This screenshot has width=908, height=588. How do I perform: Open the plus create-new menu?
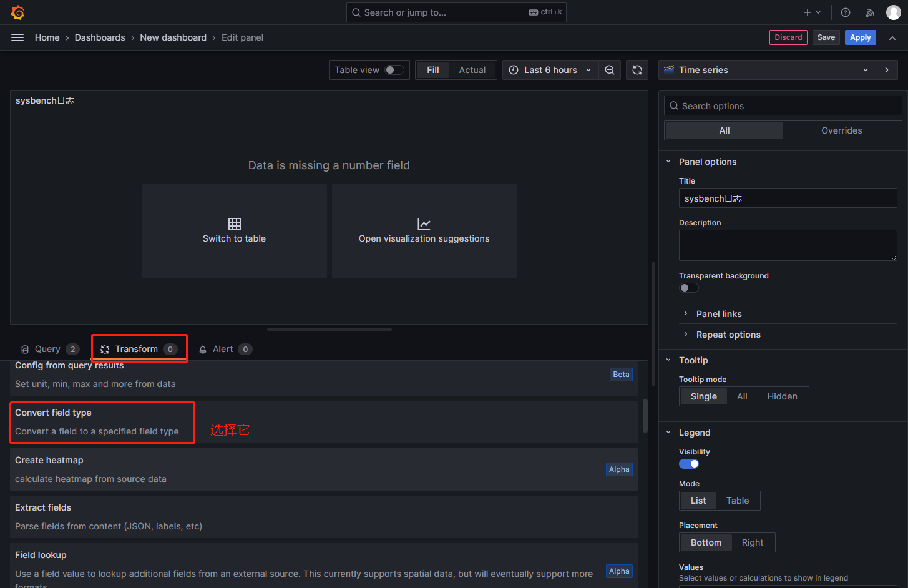812,12
